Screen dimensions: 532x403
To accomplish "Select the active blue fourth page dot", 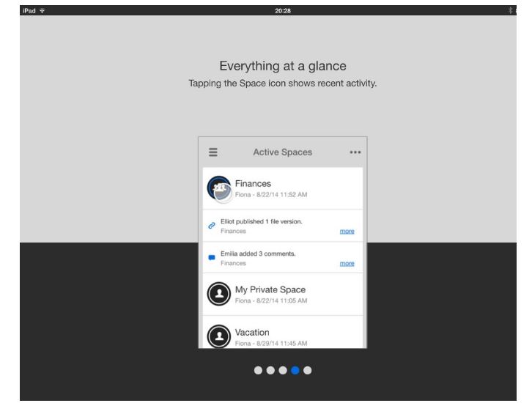I will 295,371.
